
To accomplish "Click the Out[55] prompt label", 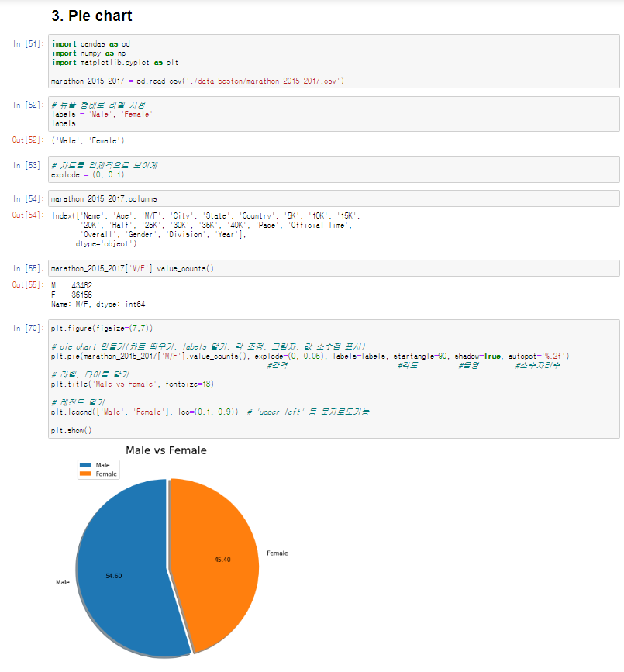I will (x=28, y=284).
